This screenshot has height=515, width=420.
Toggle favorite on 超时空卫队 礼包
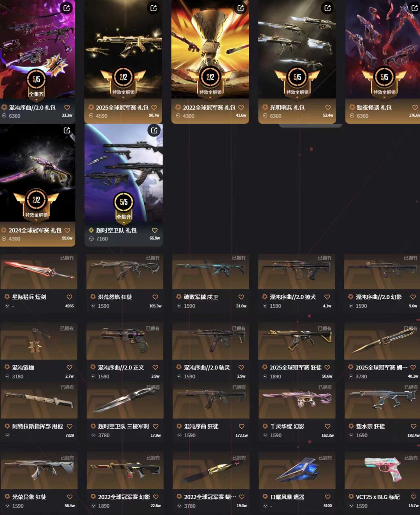pos(154,230)
